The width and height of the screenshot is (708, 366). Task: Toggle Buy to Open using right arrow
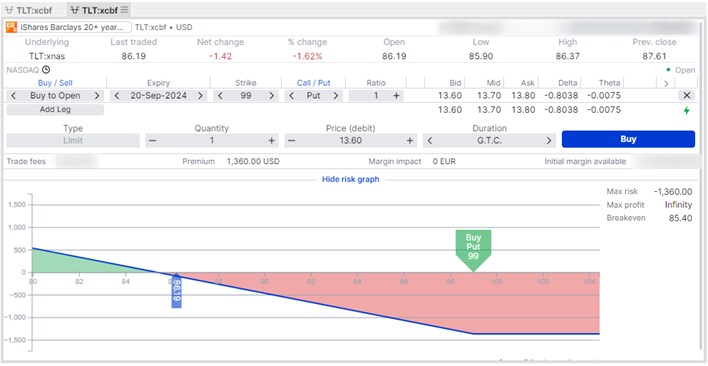point(97,96)
